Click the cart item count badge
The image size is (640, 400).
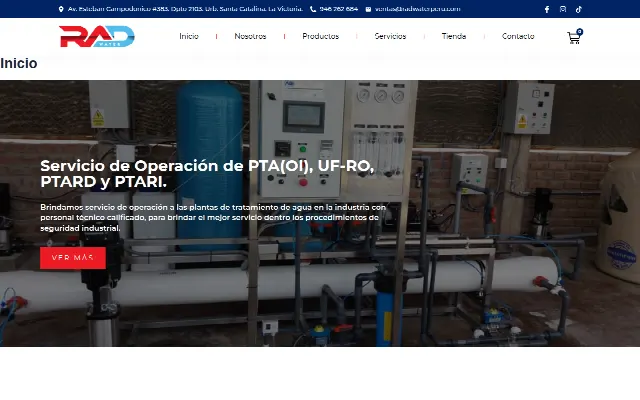[580, 31]
